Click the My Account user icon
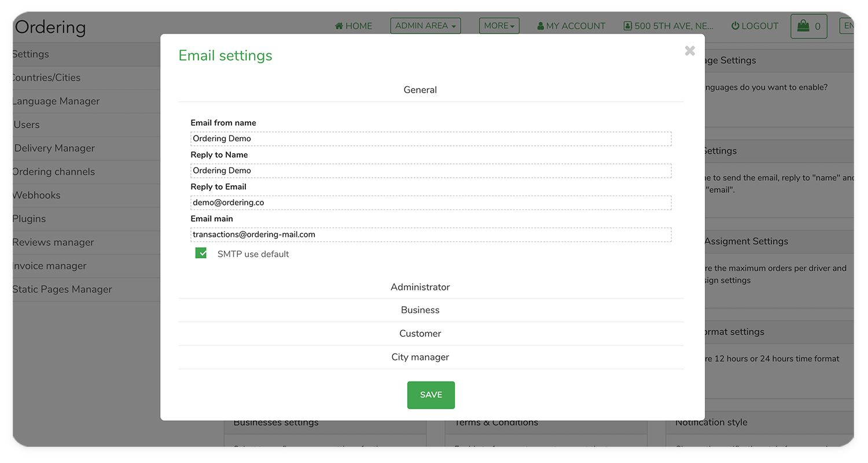The width and height of the screenshot is (868, 463). point(540,26)
